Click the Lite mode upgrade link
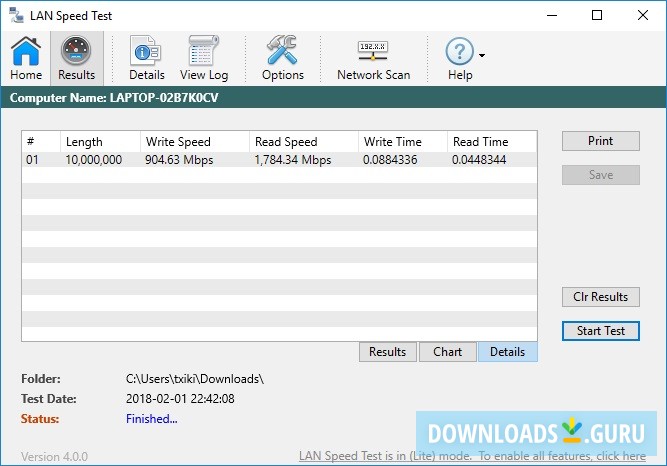The height and width of the screenshot is (466, 667). click(472, 456)
